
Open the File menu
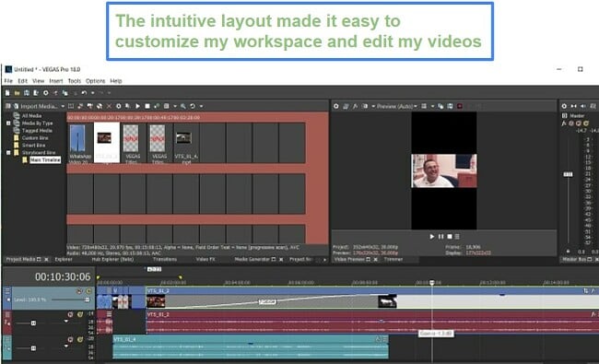pyautogui.click(x=8, y=81)
